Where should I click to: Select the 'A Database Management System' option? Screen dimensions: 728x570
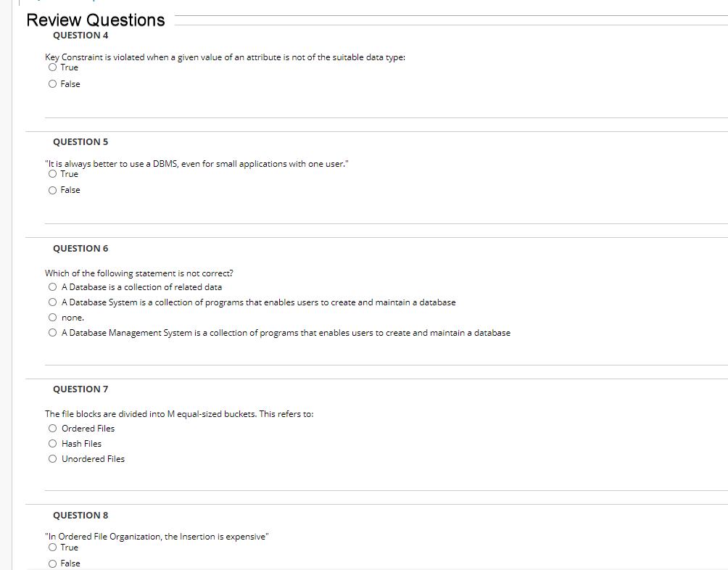click(x=52, y=332)
